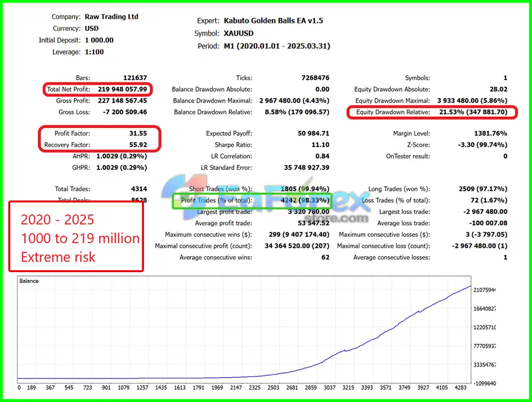
Task: Select average consecutive wins value "62"
Action: (325, 257)
